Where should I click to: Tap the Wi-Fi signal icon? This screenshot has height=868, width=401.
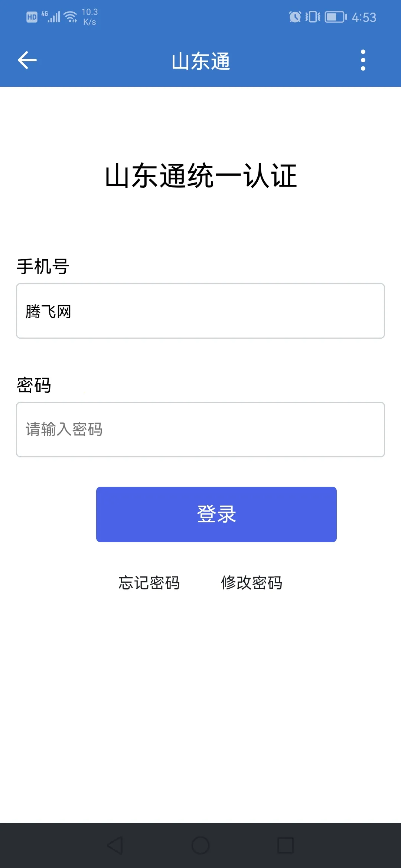[71, 17]
